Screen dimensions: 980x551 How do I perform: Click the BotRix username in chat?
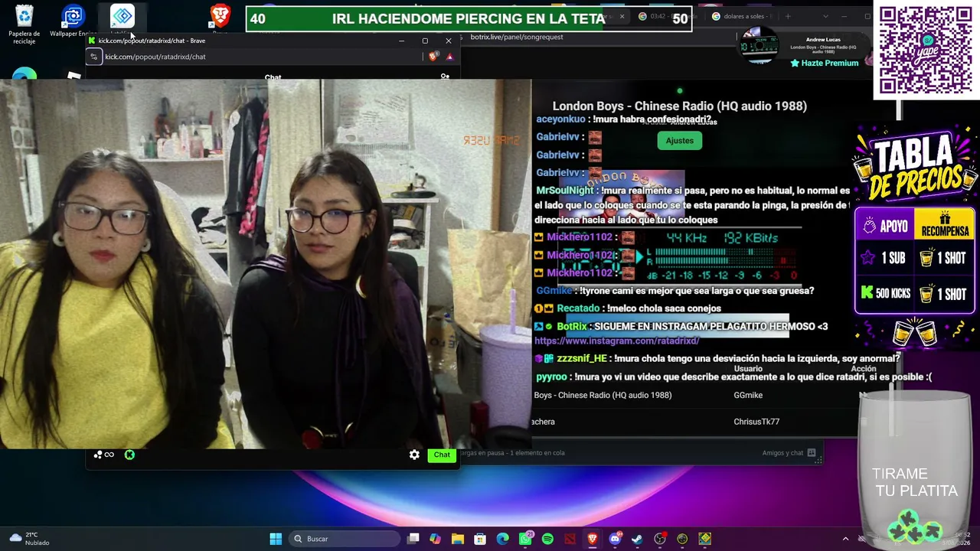(x=572, y=327)
